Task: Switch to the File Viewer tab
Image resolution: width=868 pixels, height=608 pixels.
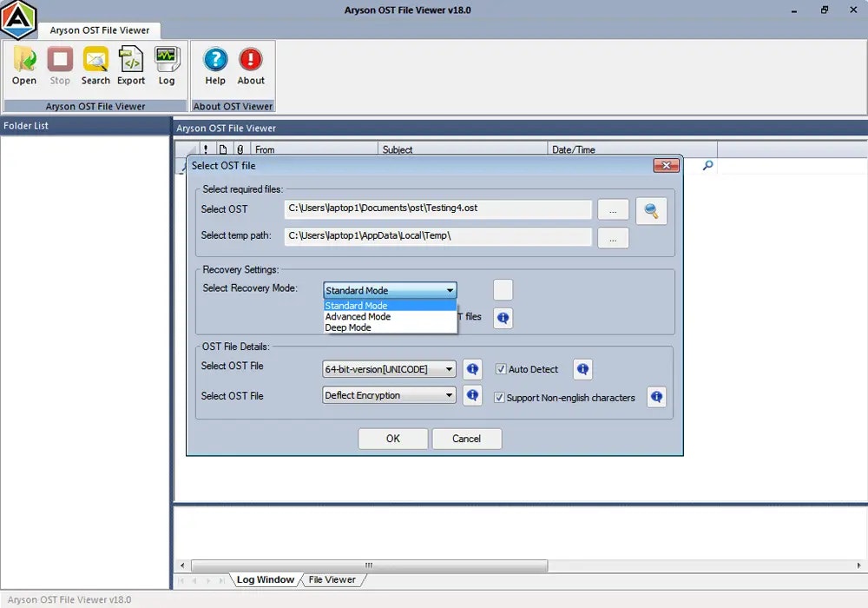Action: (x=332, y=579)
